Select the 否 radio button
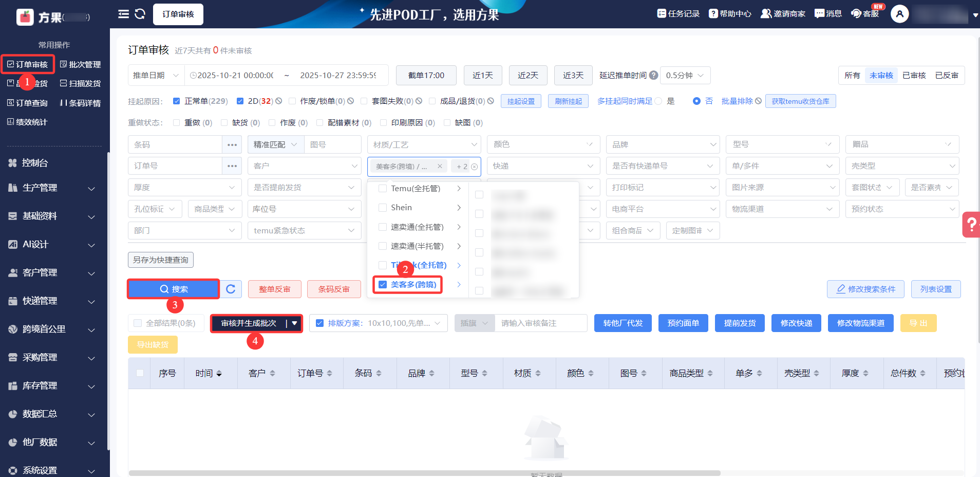 696,101
